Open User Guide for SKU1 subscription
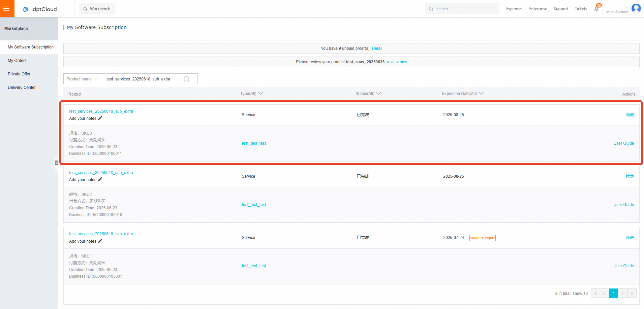 [x=623, y=266]
